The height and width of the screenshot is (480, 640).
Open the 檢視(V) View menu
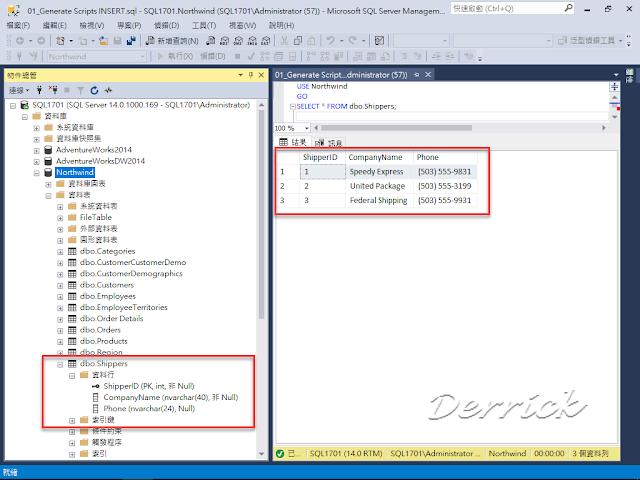click(91, 25)
